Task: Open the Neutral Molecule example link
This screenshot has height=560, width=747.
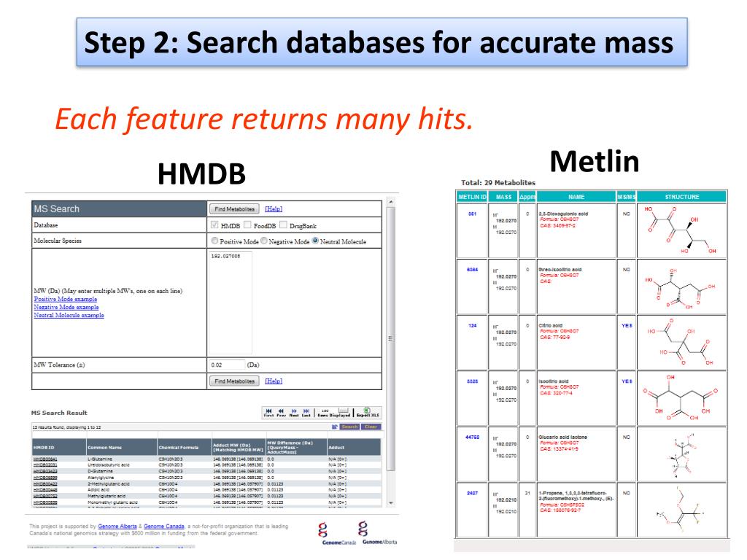Action: [x=69, y=315]
